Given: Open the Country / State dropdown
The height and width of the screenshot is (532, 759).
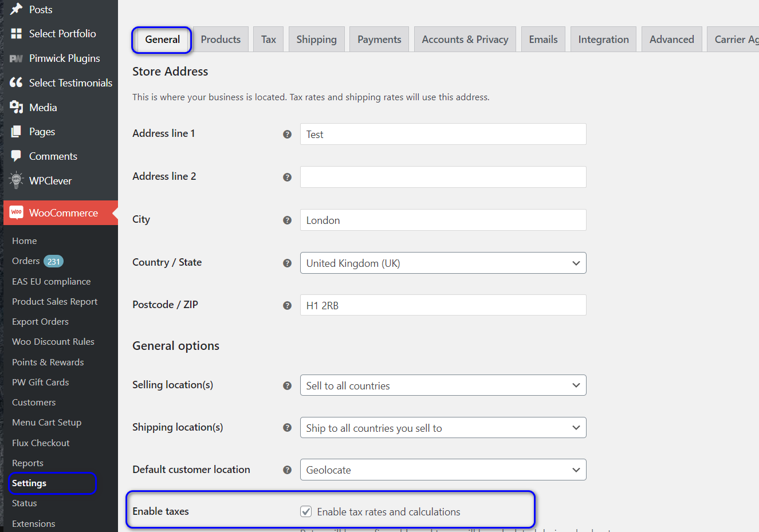Looking at the screenshot, I should click(443, 263).
